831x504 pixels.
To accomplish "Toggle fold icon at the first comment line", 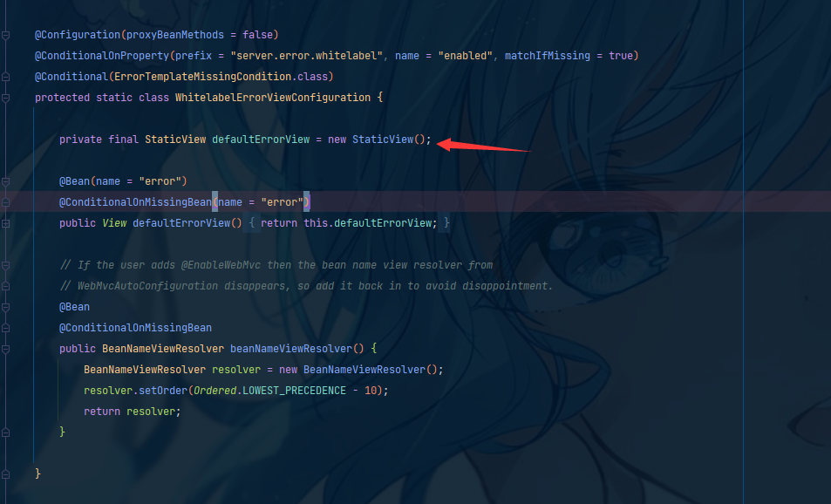I will click(5, 265).
